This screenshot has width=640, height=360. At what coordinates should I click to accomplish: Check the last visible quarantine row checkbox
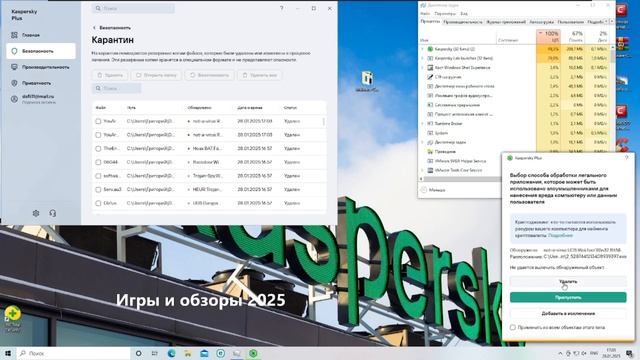(x=98, y=203)
